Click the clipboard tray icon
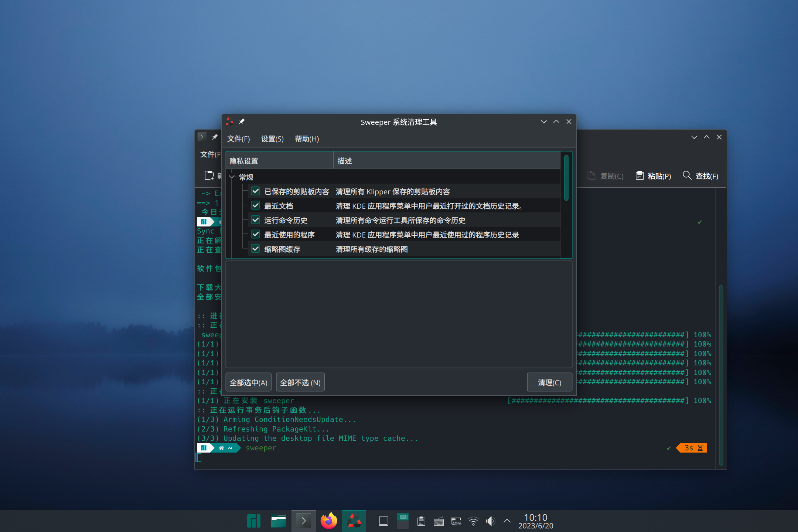This screenshot has height=532, width=798. (x=421, y=521)
